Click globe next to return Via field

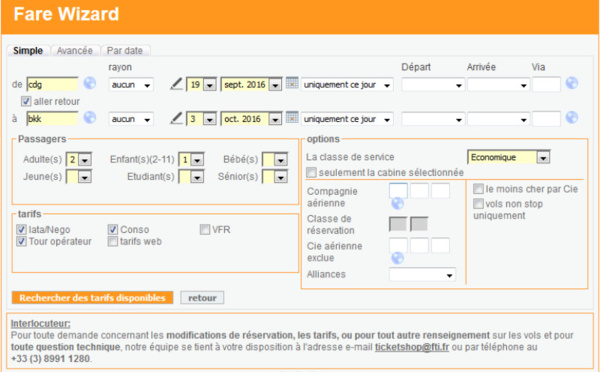coord(572,117)
